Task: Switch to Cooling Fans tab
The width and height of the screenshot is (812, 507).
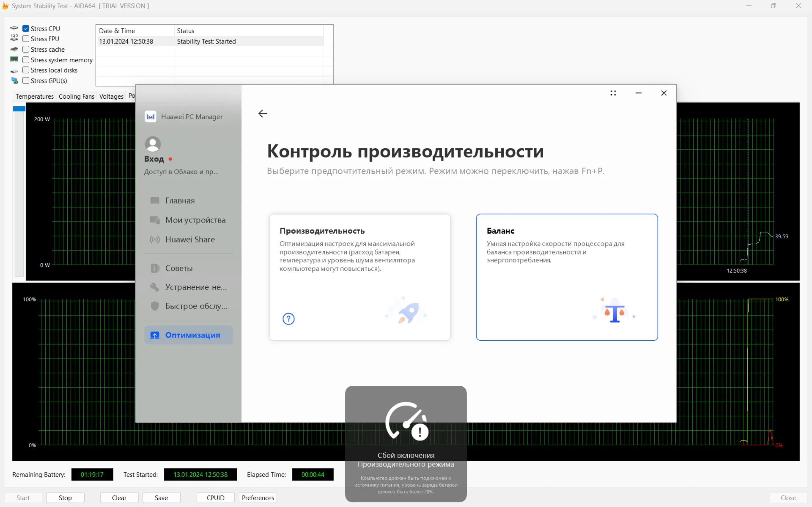Action: point(76,96)
